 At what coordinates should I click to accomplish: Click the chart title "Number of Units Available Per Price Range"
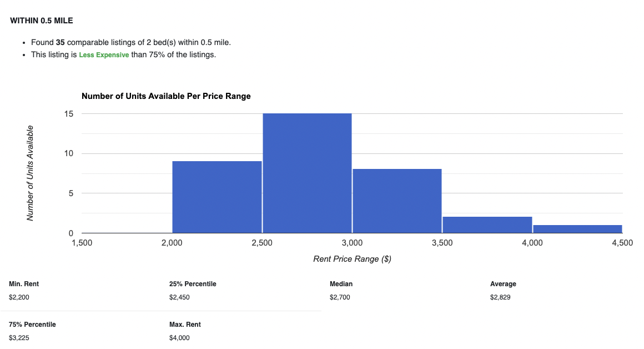click(166, 96)
